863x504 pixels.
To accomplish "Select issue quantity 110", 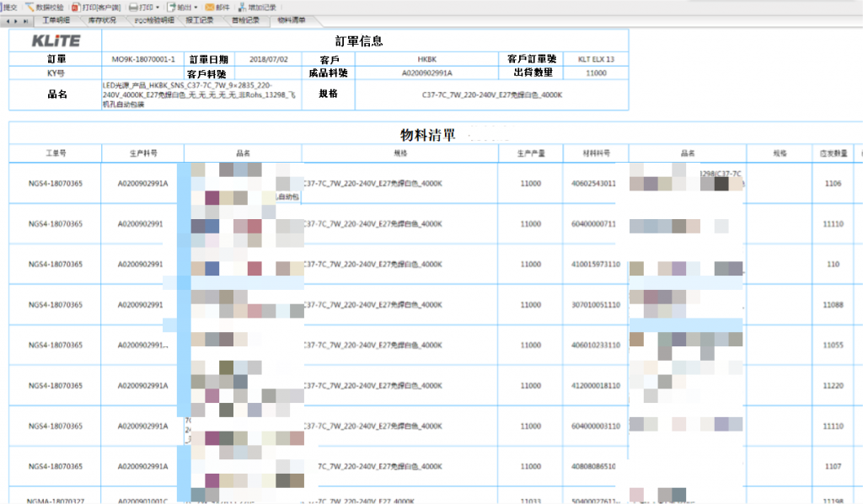I will point(833,265).
